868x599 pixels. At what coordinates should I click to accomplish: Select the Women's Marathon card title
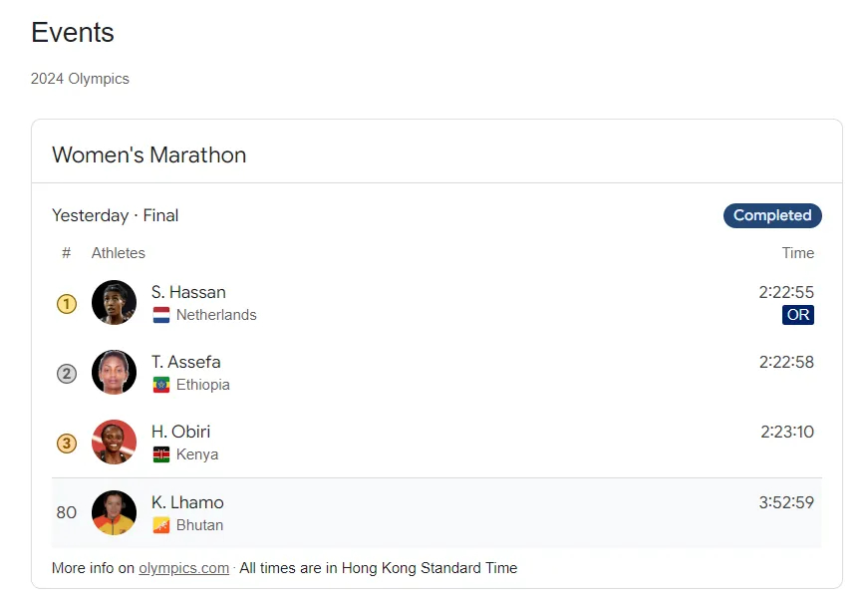tap(148, 155)
